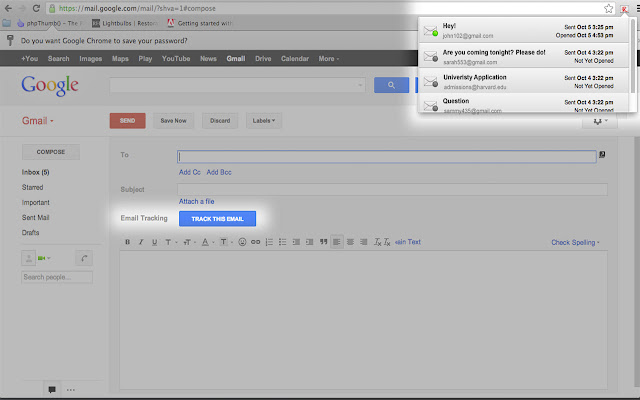This screenshot has height=400, width=640.
Task: Apply numbered list formatting
Action: tap(269, 242)
